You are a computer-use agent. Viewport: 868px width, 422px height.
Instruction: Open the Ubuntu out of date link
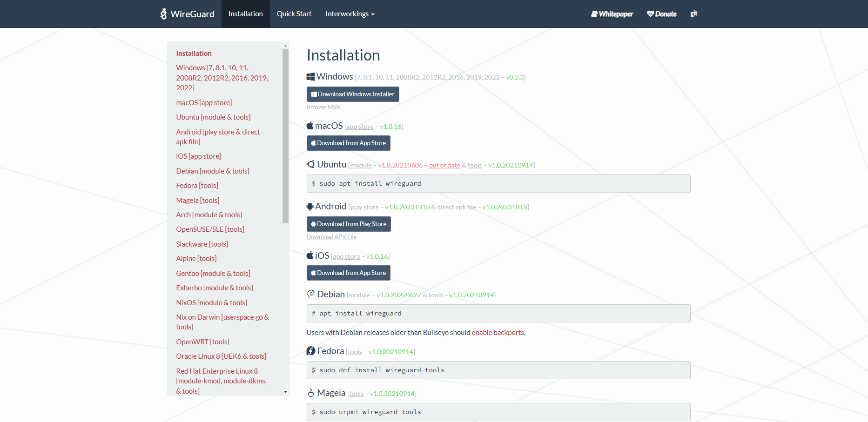[444, 165]
